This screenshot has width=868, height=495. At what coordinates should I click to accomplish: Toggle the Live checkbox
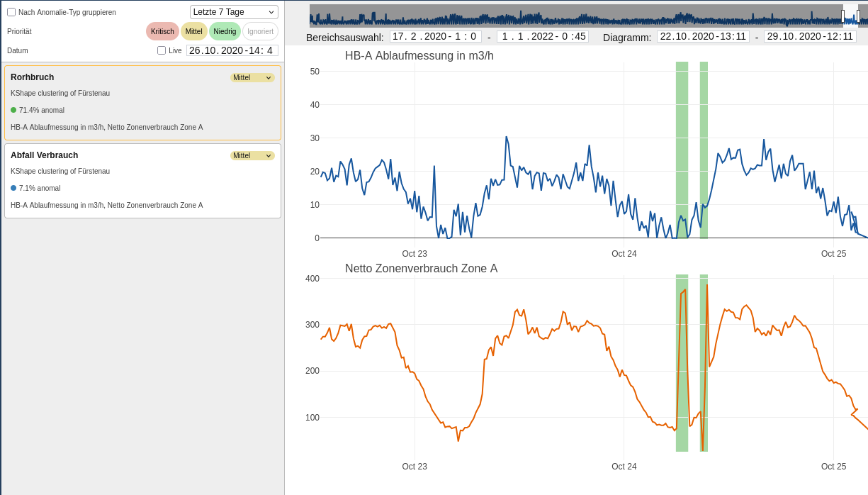point(162,50)
